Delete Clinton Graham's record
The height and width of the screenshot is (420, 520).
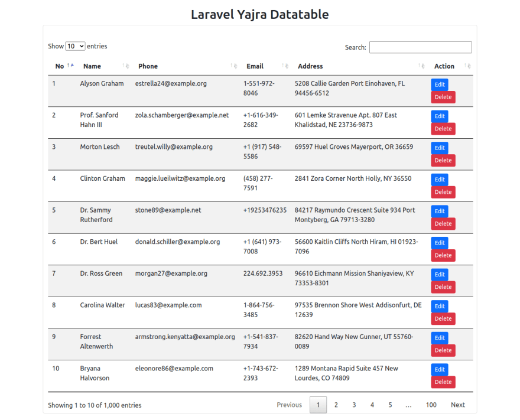(443, 192)
